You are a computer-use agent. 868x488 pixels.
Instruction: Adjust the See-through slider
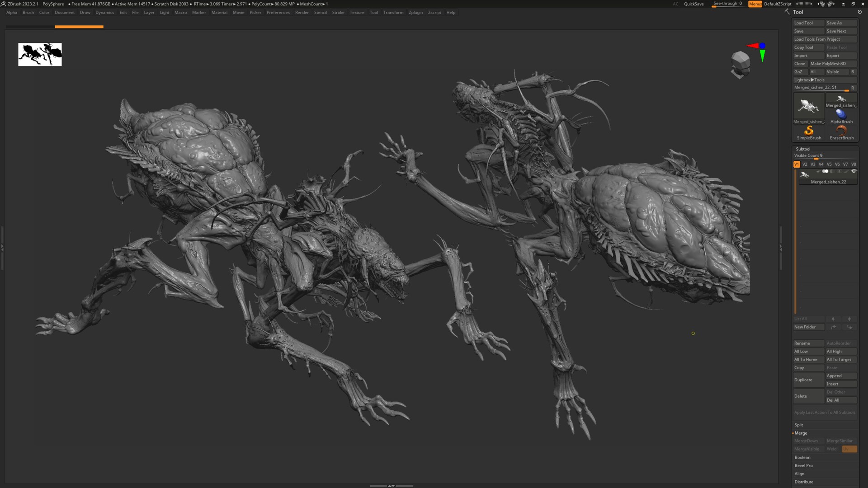click(x=727, y=4)
